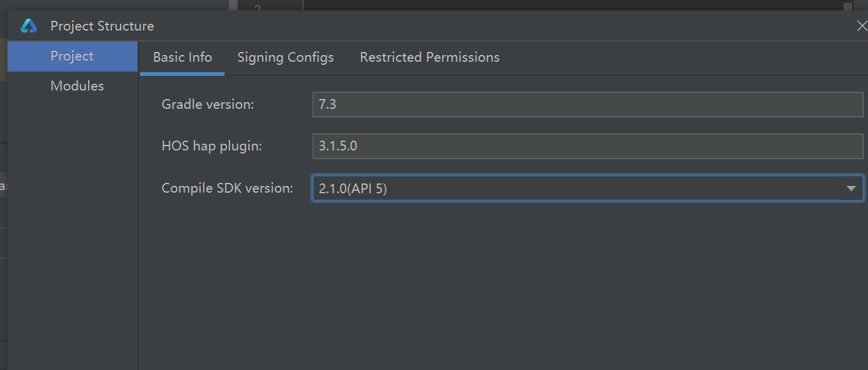
Task: Click the "HOS hap plugin:" label
Action: (x=212, y=146)
